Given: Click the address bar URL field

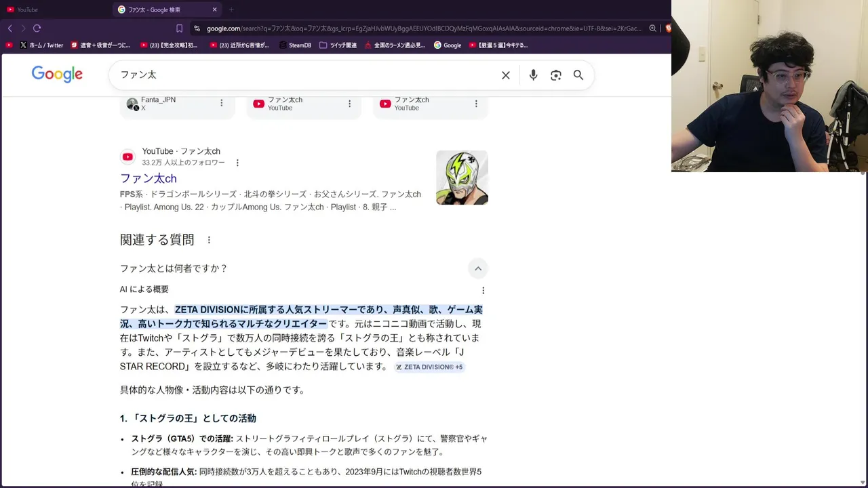Looking at the screenshot, I should pyautogui.click(x=424, y=28).
